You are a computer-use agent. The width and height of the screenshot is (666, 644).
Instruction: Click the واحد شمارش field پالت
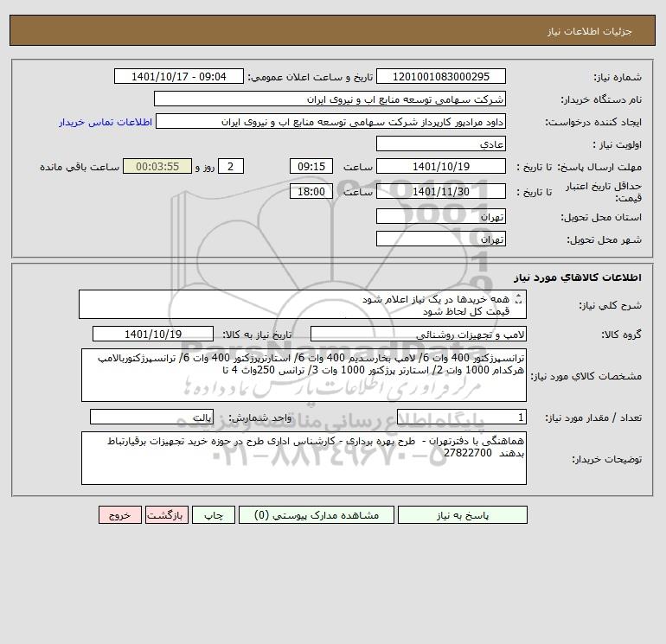[x=151, y=417]
